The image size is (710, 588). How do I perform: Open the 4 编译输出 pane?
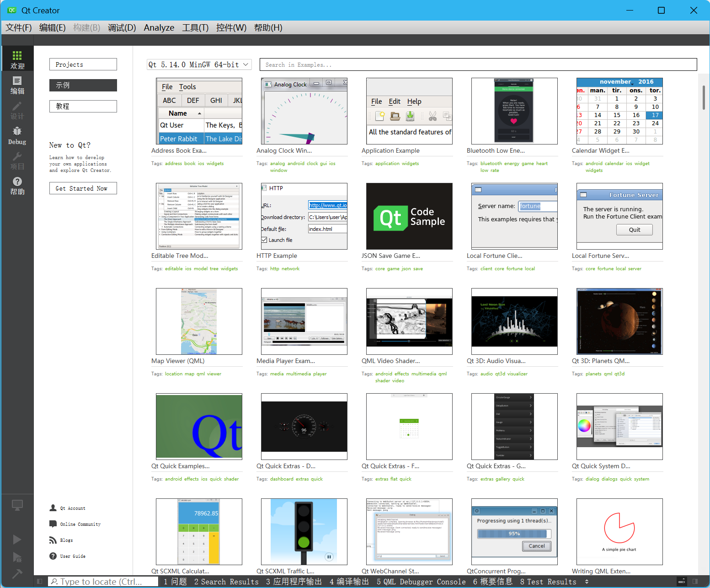(x=349, y=582)
